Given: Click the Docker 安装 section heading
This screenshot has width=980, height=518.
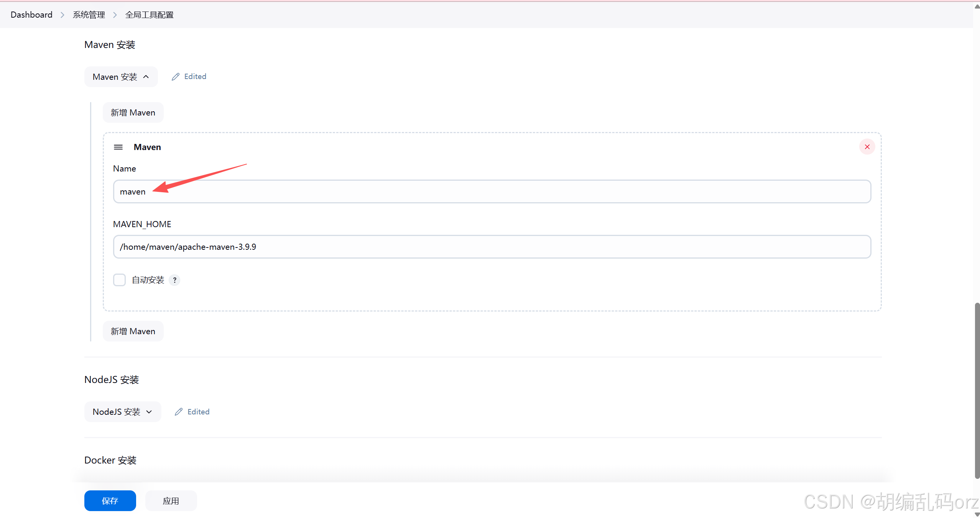Looking at the screenshot, I should [110, 460].
